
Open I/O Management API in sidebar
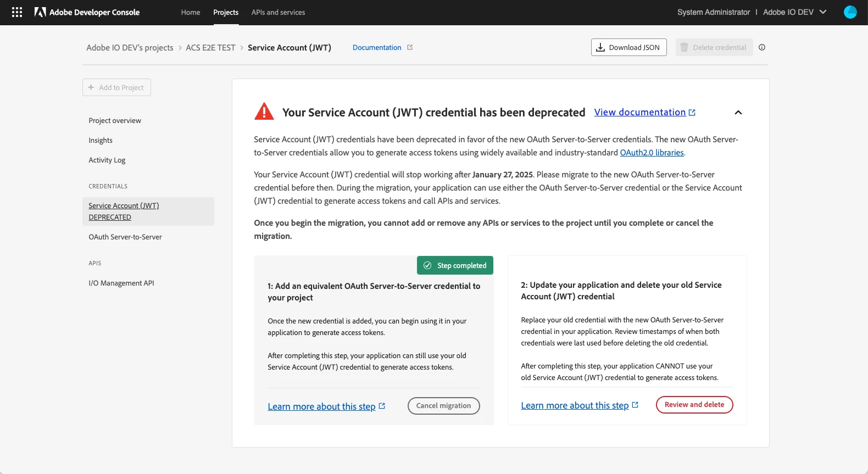[x=121, y=283]
